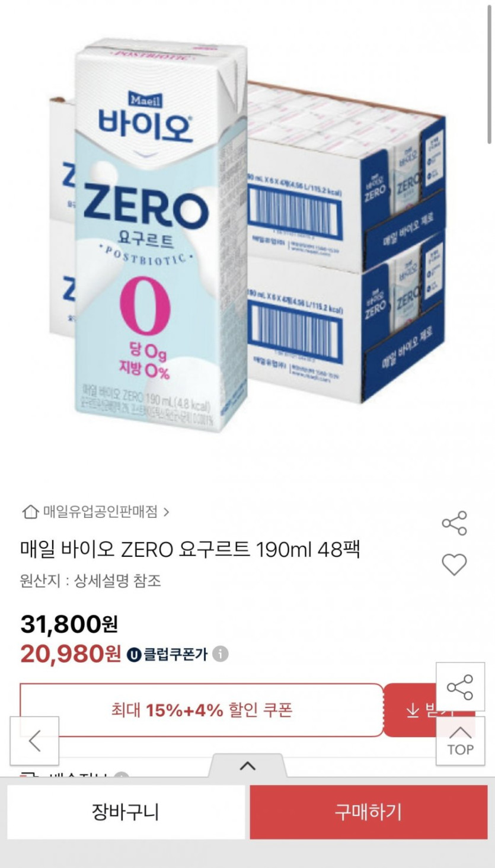Click the U club badge icon
The width and height of the screenshot is (495, 868).
click(x=132, y=655)
